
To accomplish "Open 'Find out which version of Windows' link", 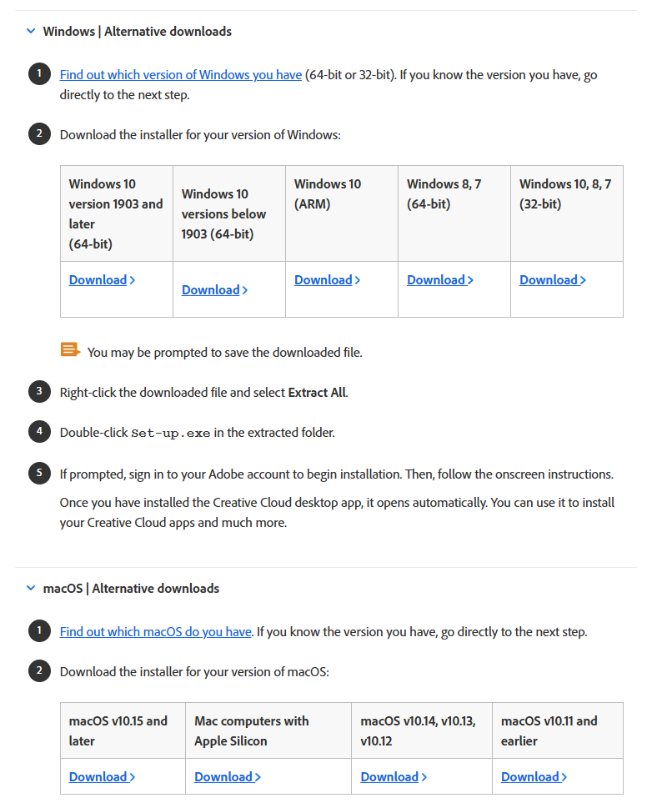I will (180, 75).
